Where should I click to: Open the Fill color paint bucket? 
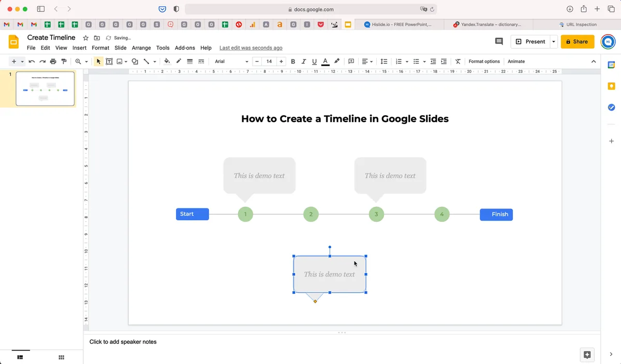click(x=167, y=62)
